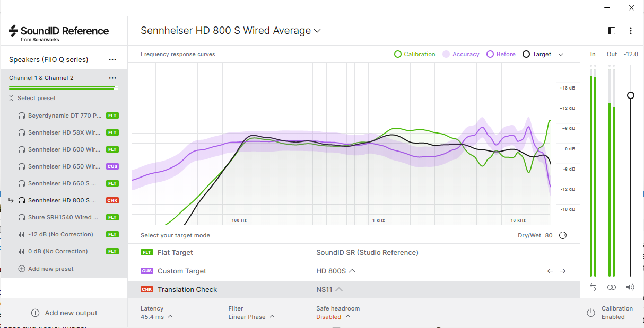
Task: Click the SoundID SR (Studio Reference) text
Action: click(x=367, y=253)
